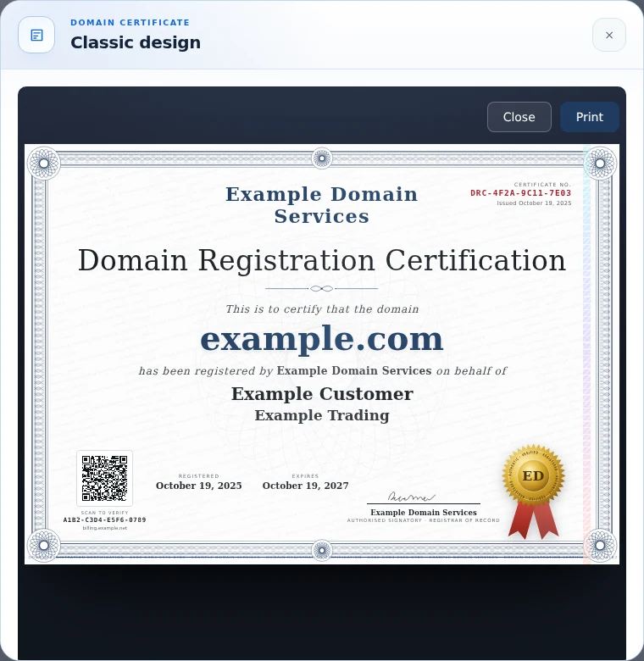The height and width of the screenshot is (661, 644).
Task: Click the signature above Example Domain Services
Action: coord(411,497)
